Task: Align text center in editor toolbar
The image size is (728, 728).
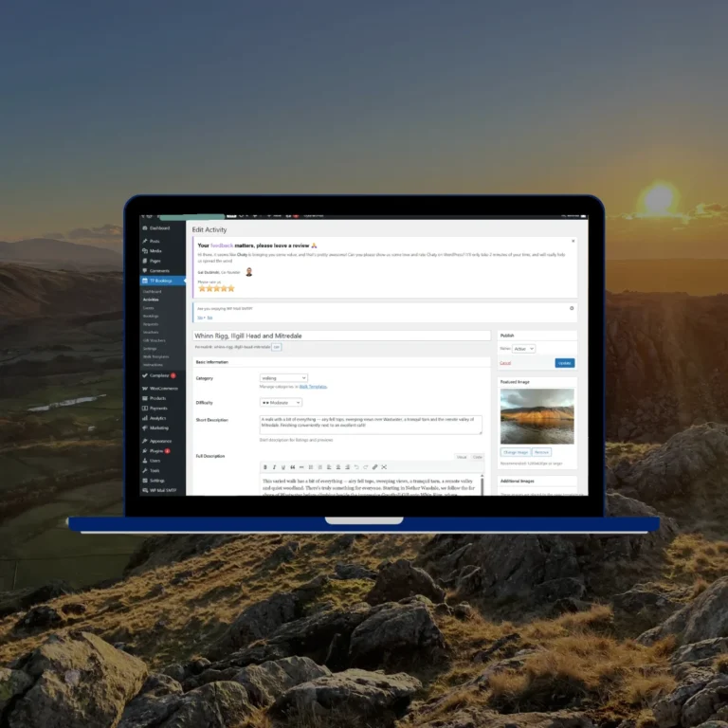Action: [x=338, y=467]
